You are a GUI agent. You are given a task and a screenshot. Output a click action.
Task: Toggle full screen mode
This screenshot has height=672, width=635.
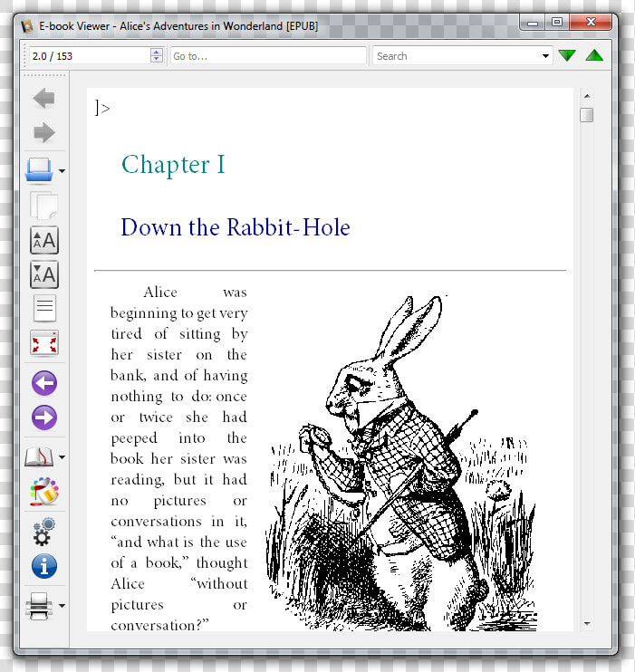click(x=44, y=343)
